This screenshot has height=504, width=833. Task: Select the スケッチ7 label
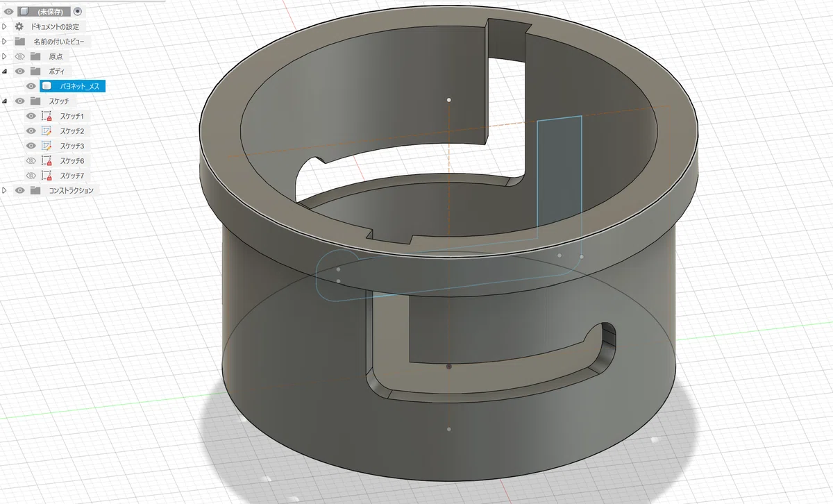pyautogui.click(x=72, y=175)
